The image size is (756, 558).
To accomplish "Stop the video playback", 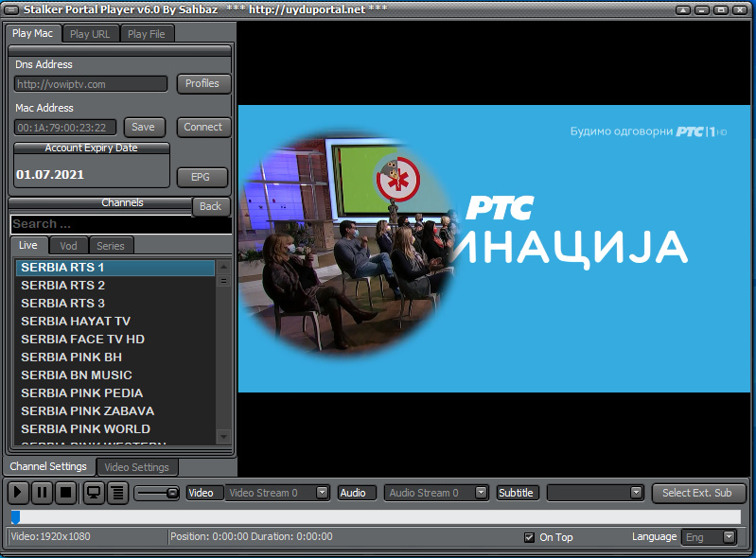I will [x=65, y=493].
